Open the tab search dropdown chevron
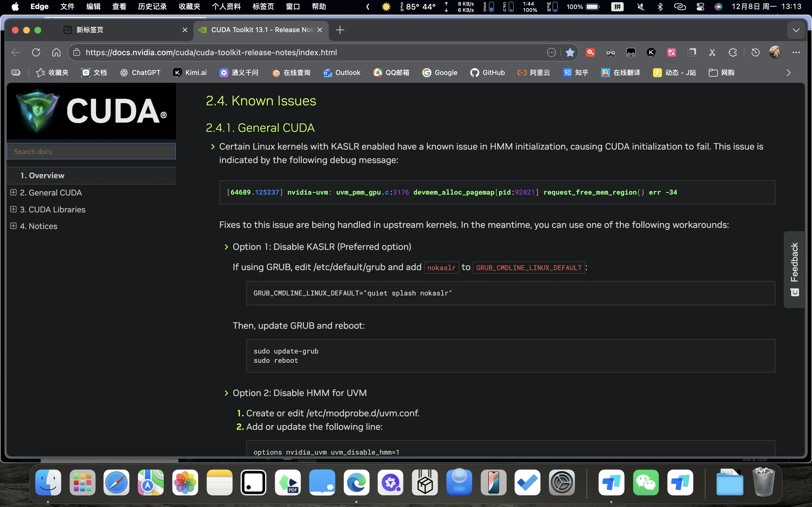The height and width of the screenshot is (507, 812). [x=796, y=30]
